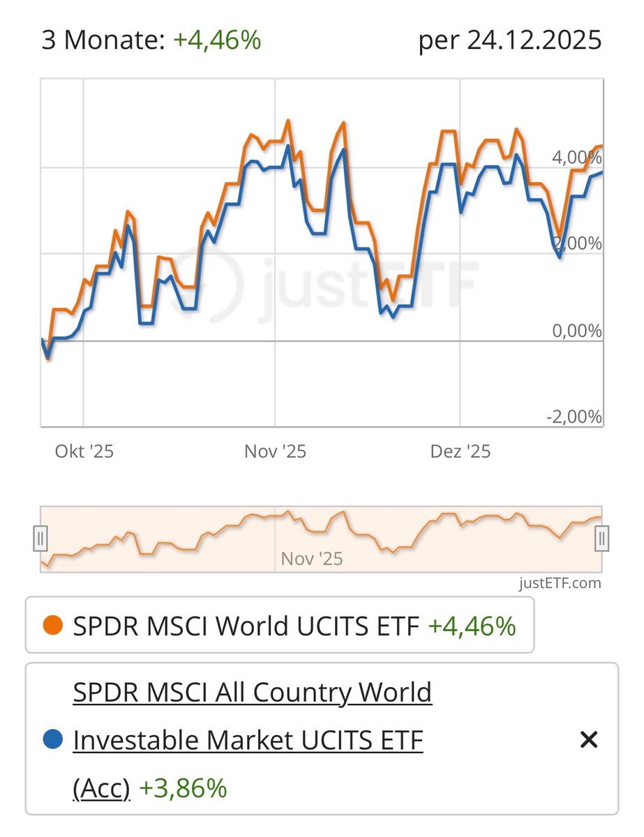644x837 pixels.
Task: Click the blue All Country World legend dot
Action: click(52, 739)
